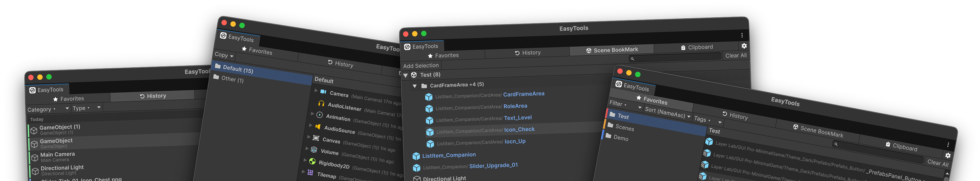Click the RoleArea prefab cube icon
The image size is (980, 181).
tap(429, 109)
